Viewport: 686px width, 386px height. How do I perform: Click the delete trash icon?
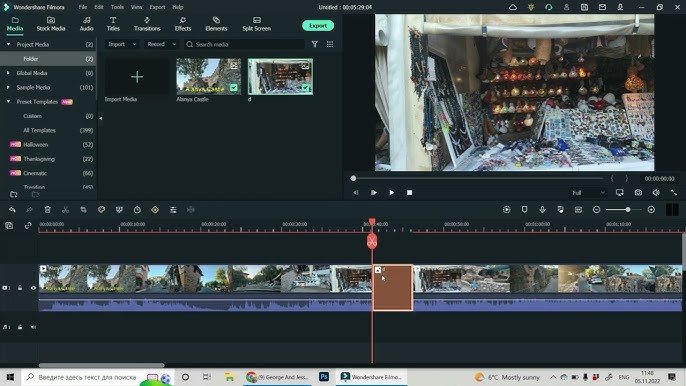click(48, 210)
